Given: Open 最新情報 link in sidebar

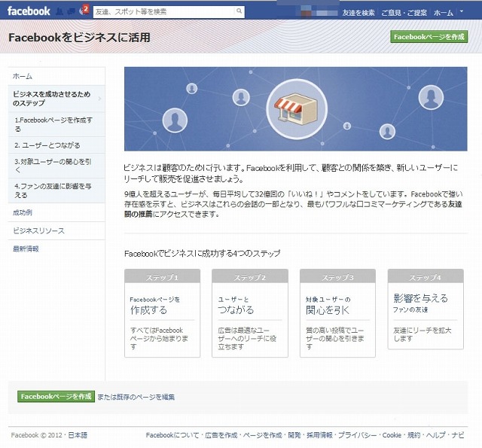Looking at the screenshot, I should coord(26,249).
